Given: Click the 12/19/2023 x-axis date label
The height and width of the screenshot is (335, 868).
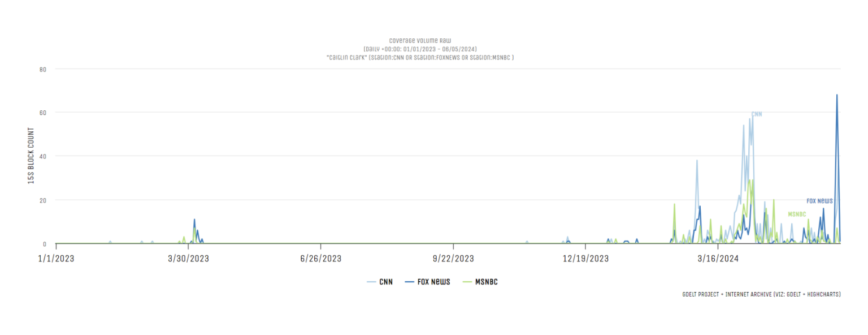Looking at the screenshot, I should 585,259.
